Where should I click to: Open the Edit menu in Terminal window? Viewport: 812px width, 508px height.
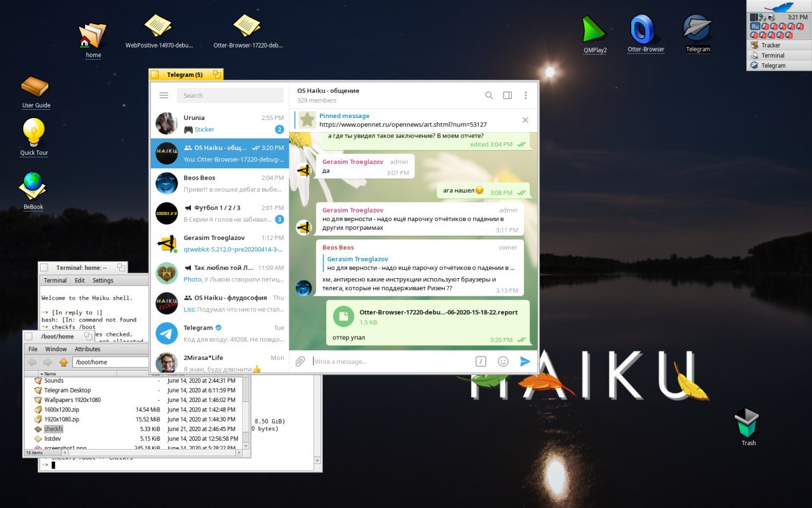[80, 280]
